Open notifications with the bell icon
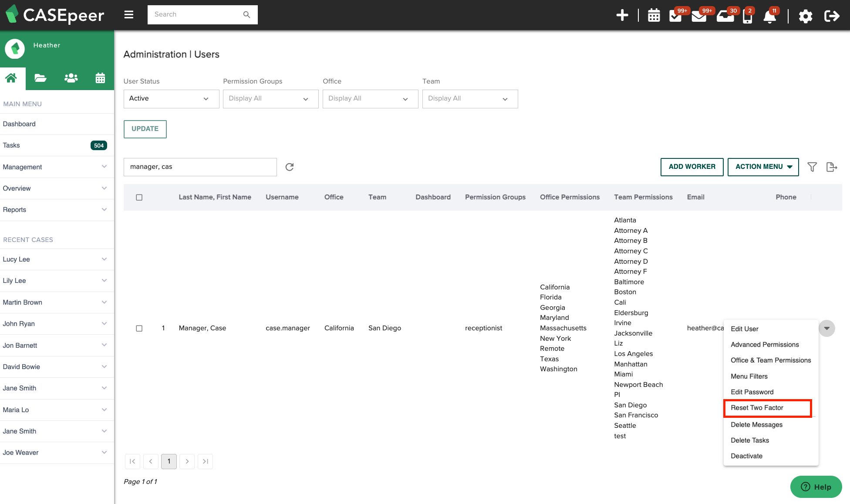The width and height of the screenshot is (850, 504). coord(770,16)
